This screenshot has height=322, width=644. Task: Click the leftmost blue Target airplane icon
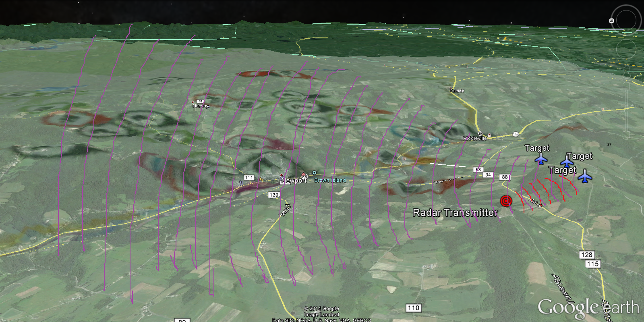541,160
